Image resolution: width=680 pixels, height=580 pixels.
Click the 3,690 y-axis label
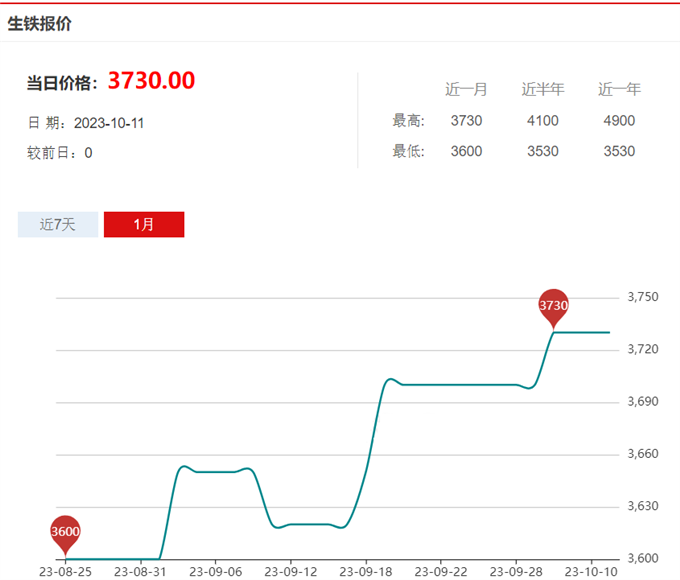pos(643,402)
